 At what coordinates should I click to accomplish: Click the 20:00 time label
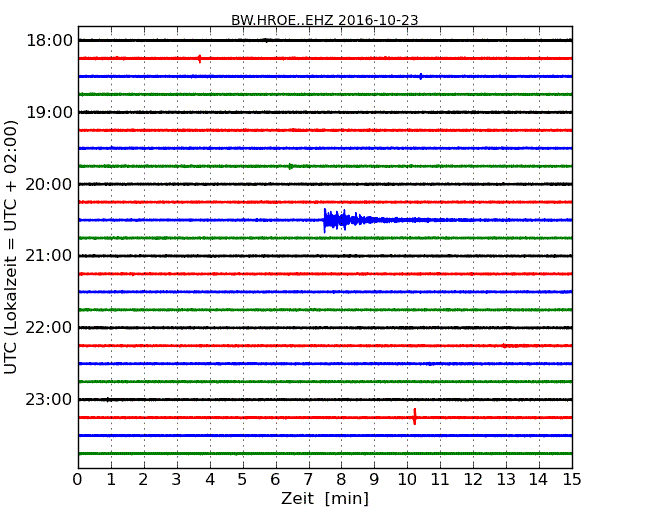49,184
